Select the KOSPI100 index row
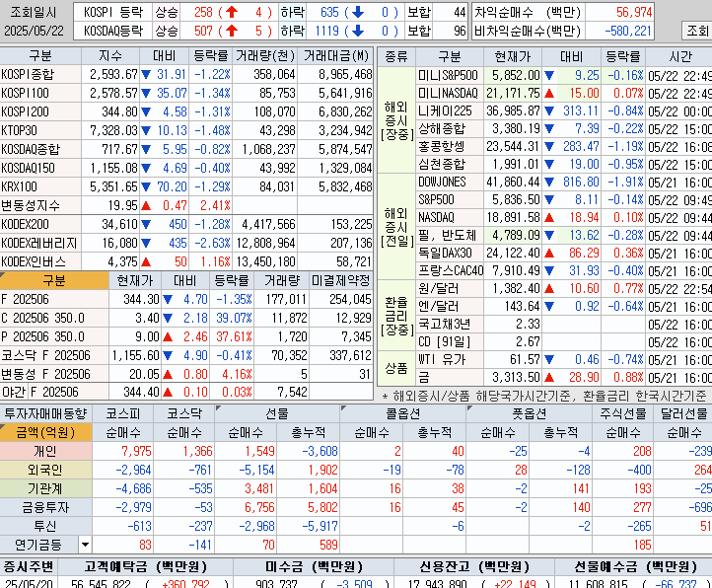Screen dimensions: 712x588 [x=186, y=93]
